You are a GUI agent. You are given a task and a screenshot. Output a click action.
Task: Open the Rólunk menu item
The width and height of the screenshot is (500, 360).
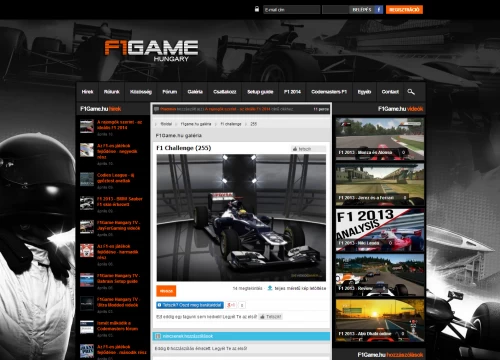pyautogui.click(x=112, y=92)
